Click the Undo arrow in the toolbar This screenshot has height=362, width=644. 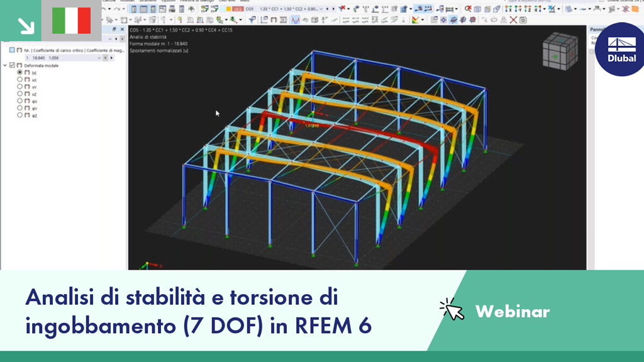104,9
